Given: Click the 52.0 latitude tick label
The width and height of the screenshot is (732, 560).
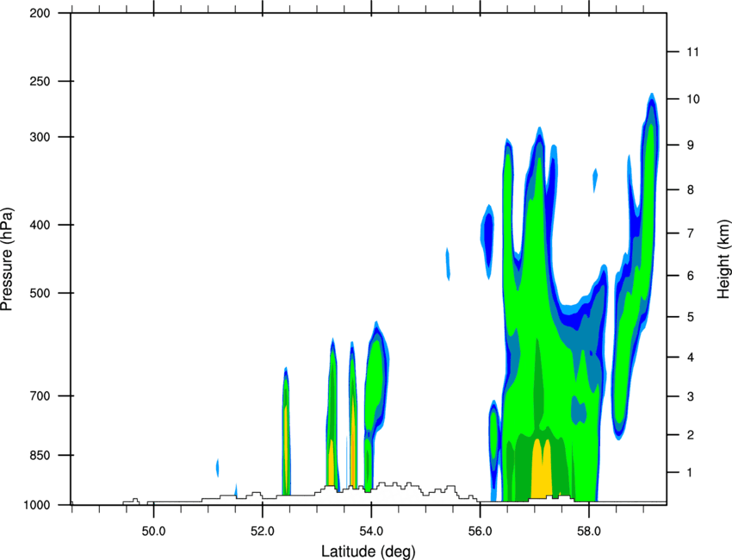Looking at the screenshot, I should 263,532.
